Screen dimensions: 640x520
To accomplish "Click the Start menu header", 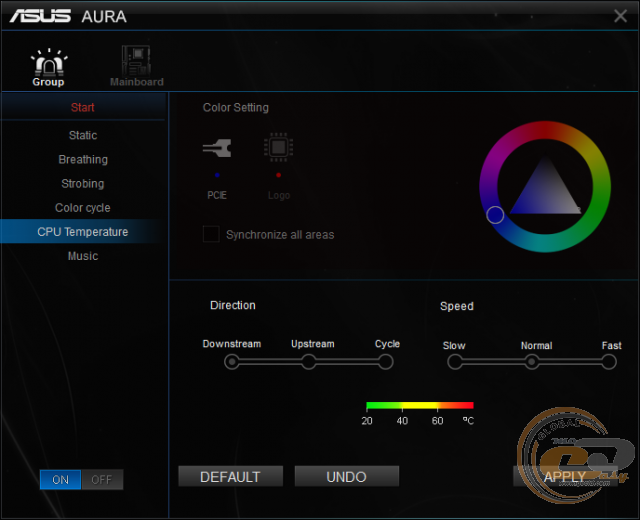I will click(82, 107).
